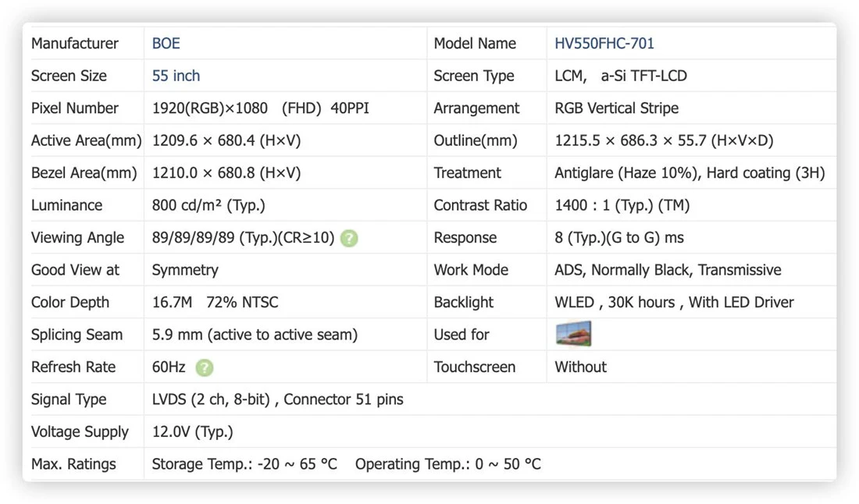Click the Operating Temp. rating text
The image size is (859, 504).
coord(448,464)
